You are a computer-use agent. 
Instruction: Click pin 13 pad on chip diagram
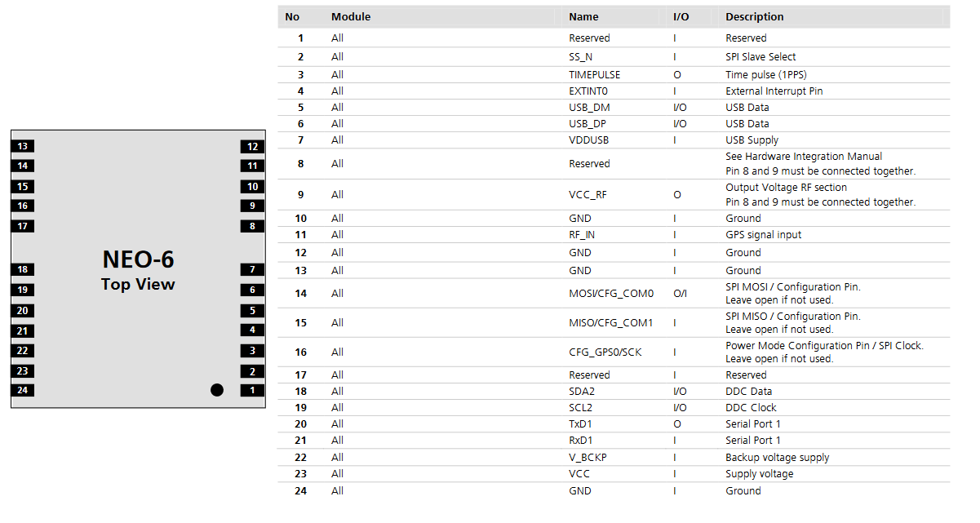[23, 147]
